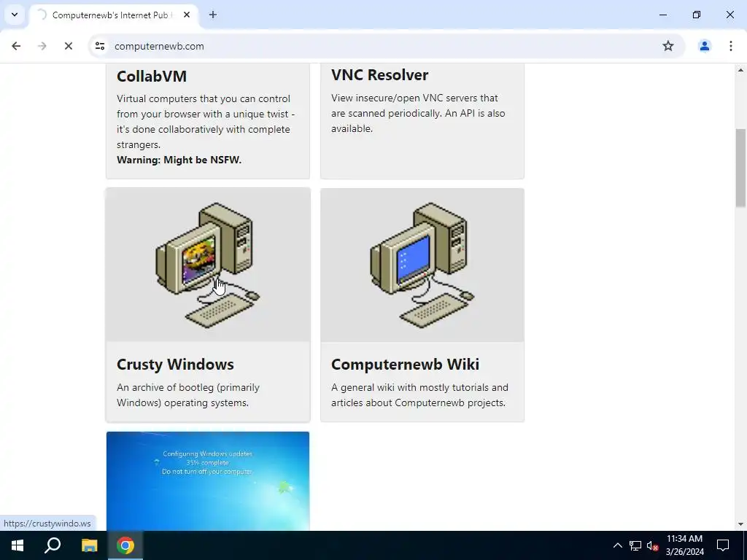Show hidden system tray icons
Viewport: 747px width, 560px height.
[x=617, y=545]
